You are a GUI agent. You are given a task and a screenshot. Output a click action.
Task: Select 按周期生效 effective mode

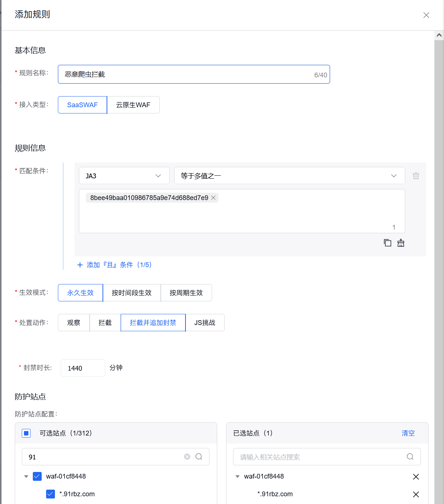186,293
